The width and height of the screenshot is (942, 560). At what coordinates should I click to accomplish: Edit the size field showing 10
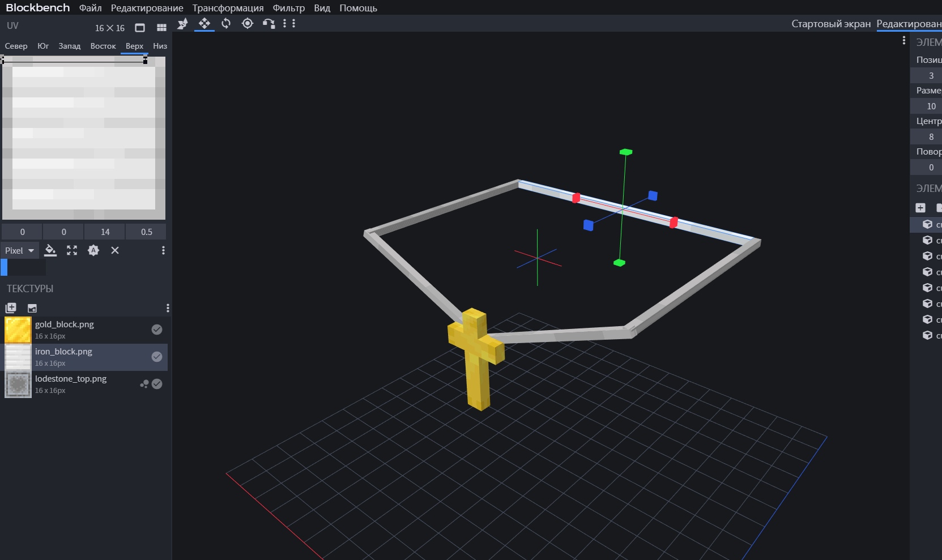[x=926, y=106]
